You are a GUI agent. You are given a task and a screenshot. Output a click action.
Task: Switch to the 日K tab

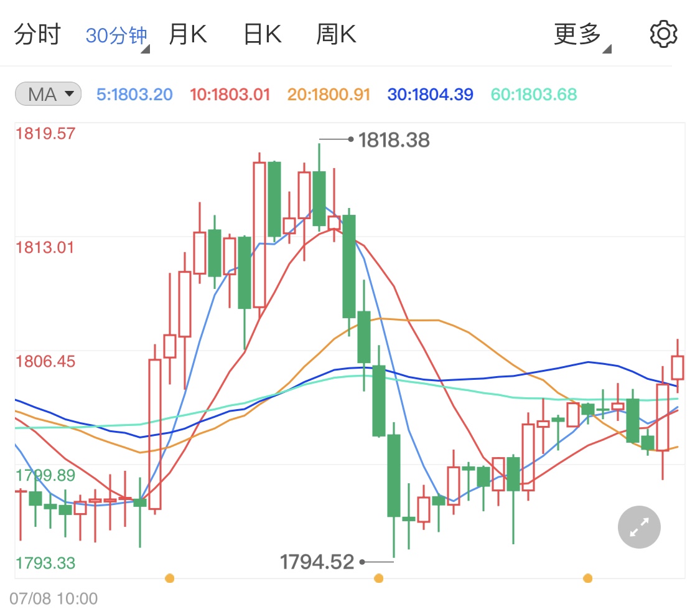[x=263, y=34]
